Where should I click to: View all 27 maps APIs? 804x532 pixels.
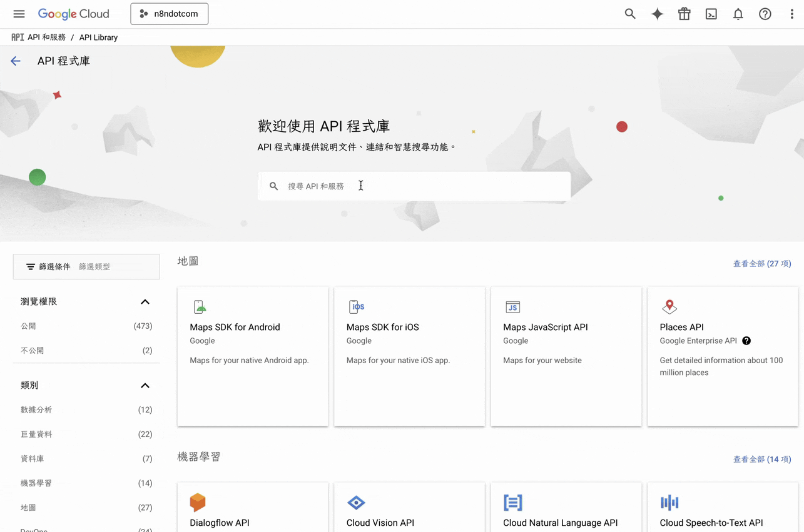[762, 264]
